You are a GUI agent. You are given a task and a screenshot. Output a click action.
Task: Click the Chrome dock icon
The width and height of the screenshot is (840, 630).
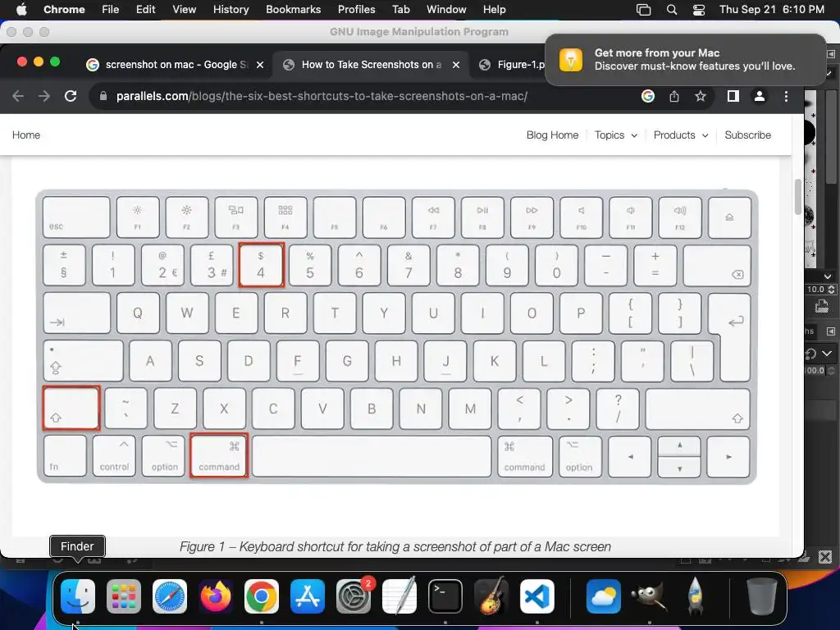point(262,596)
